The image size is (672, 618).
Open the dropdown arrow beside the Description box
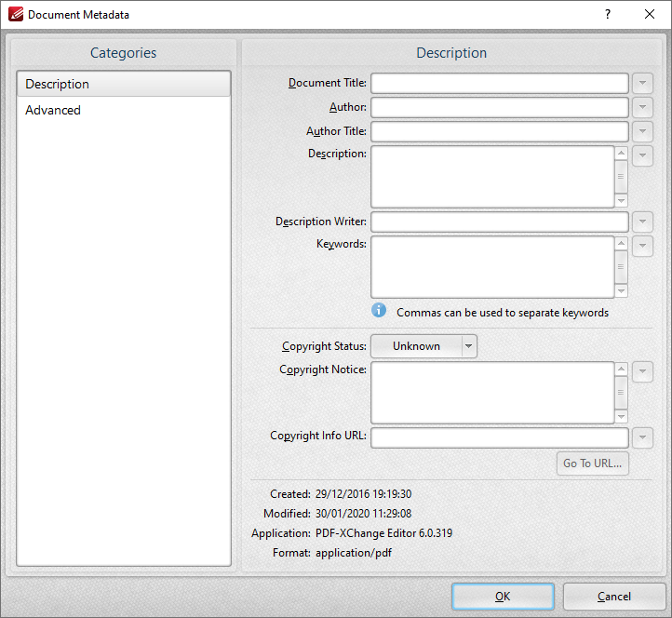(642, 156)
